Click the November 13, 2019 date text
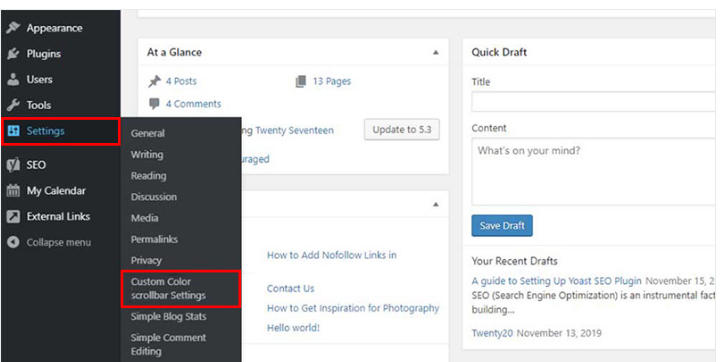 (x=559, y=333)
